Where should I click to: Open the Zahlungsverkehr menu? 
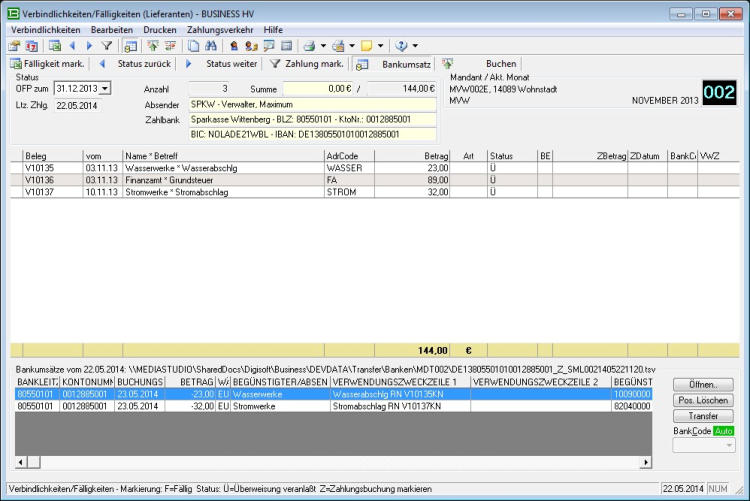click(219, 30)
